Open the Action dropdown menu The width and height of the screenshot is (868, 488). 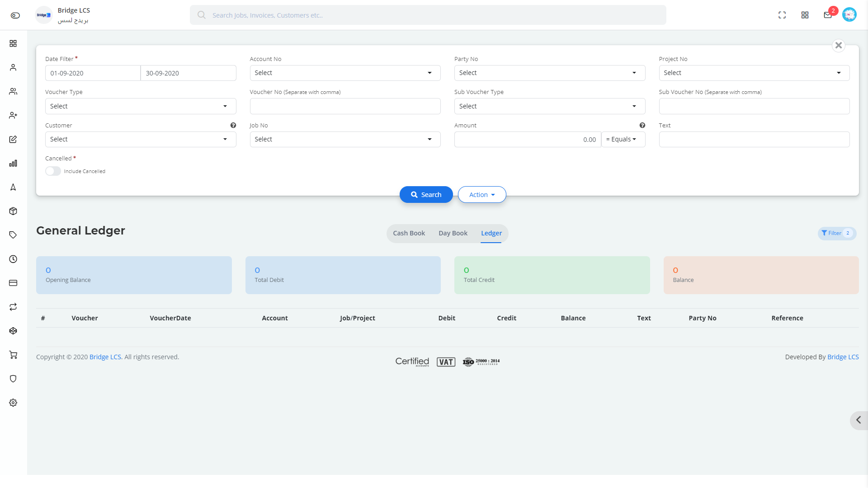(481, 194)
